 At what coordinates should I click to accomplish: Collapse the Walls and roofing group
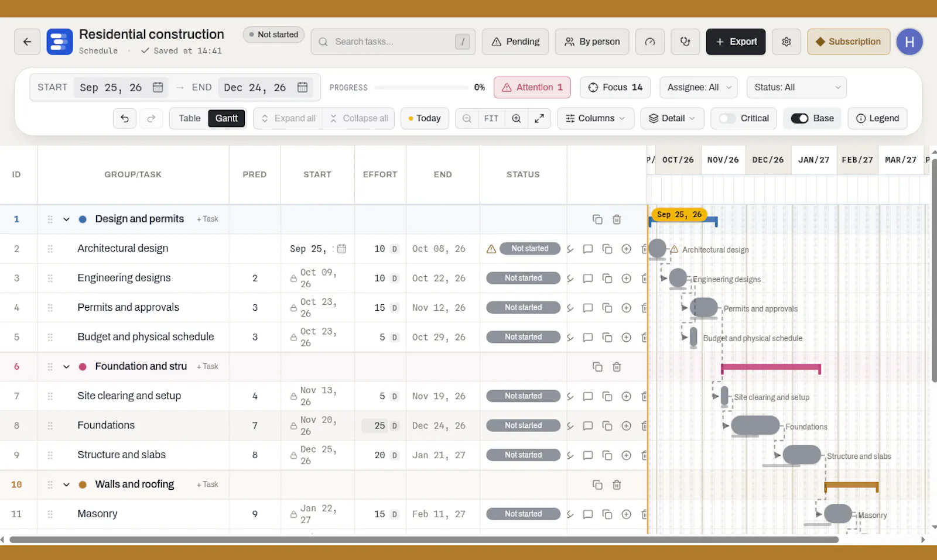66,485
